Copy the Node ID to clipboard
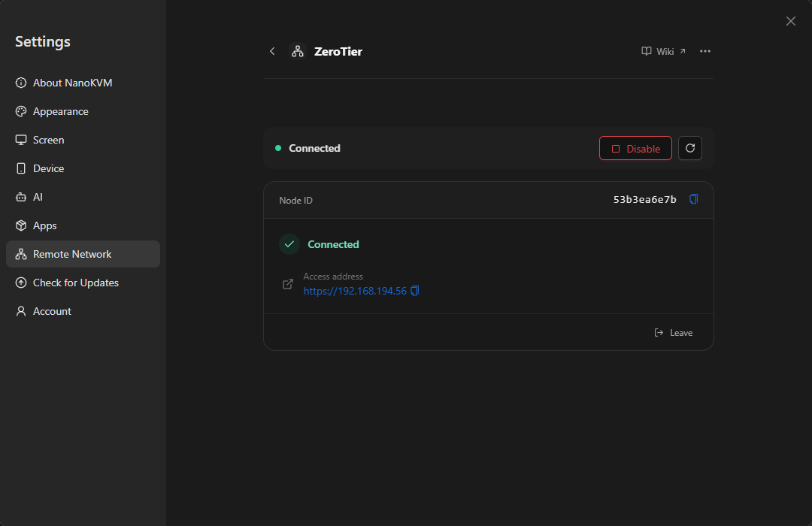 click(x=693, y=199)
